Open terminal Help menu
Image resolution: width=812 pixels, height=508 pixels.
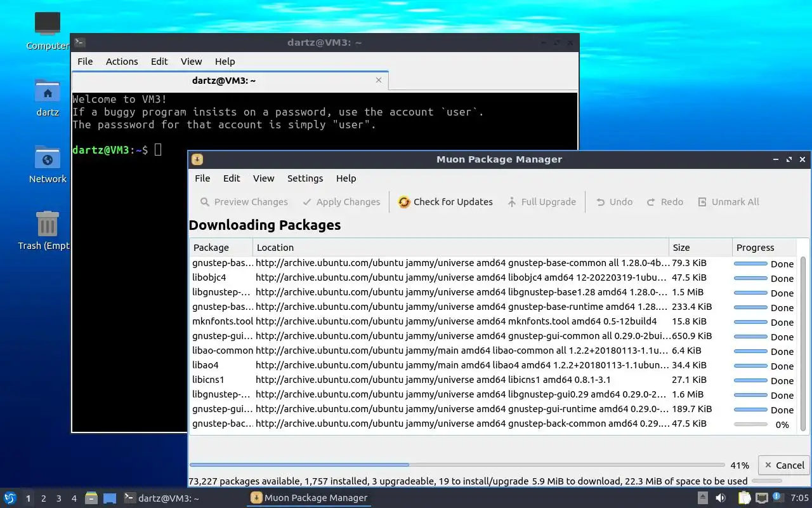pos(225,62)
